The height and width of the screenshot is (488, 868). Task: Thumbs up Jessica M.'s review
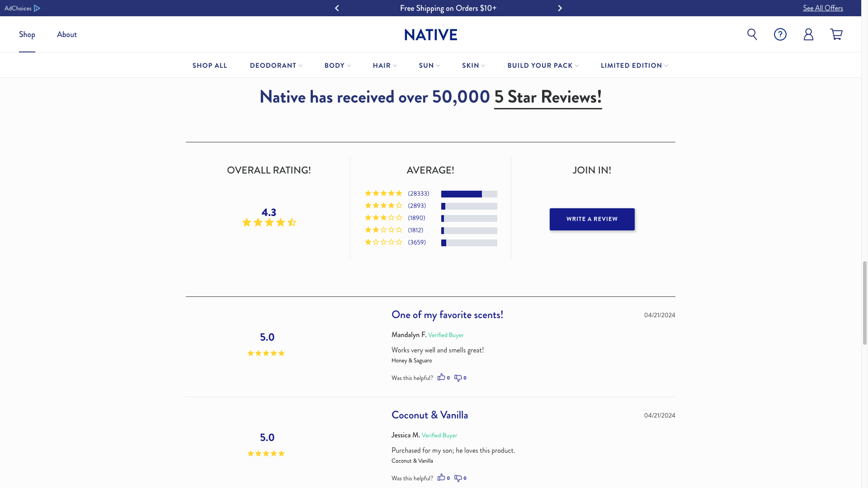441,477
